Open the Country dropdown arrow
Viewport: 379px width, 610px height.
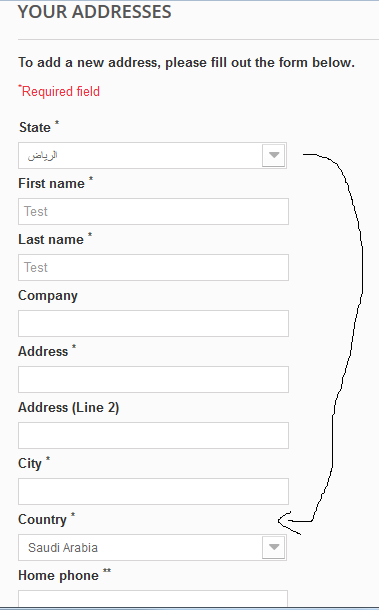(274, 547)
